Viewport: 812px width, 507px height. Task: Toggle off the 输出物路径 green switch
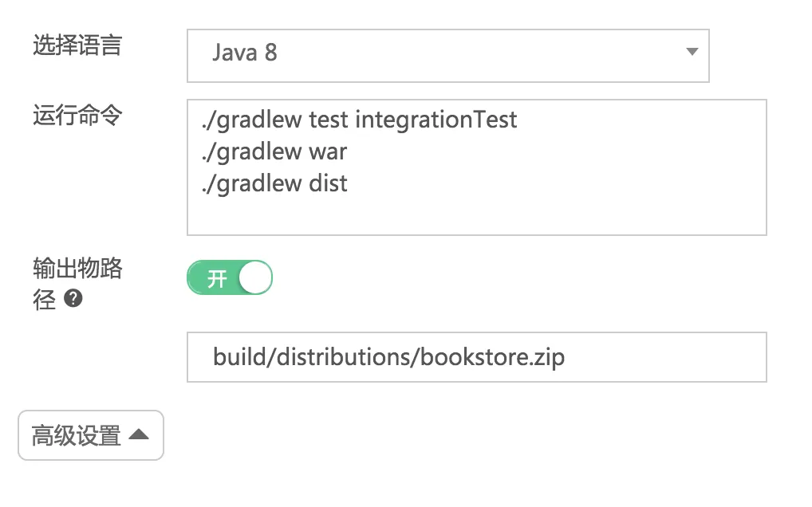[x=229, y=279]
